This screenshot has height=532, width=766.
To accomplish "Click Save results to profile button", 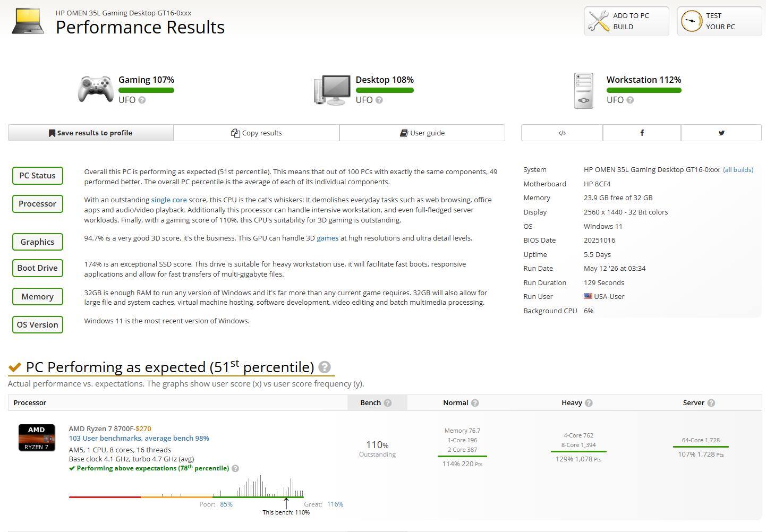I will pos(91,133).
